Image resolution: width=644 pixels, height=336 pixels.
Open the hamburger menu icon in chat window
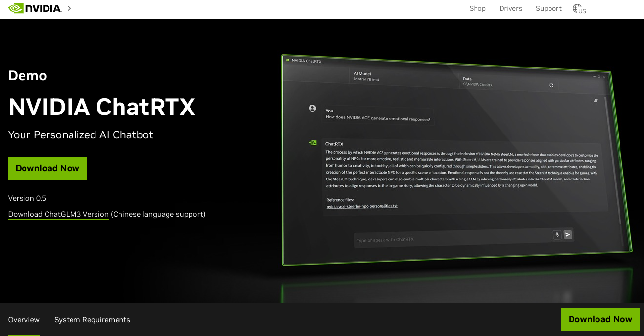click(x=596, y=101)
